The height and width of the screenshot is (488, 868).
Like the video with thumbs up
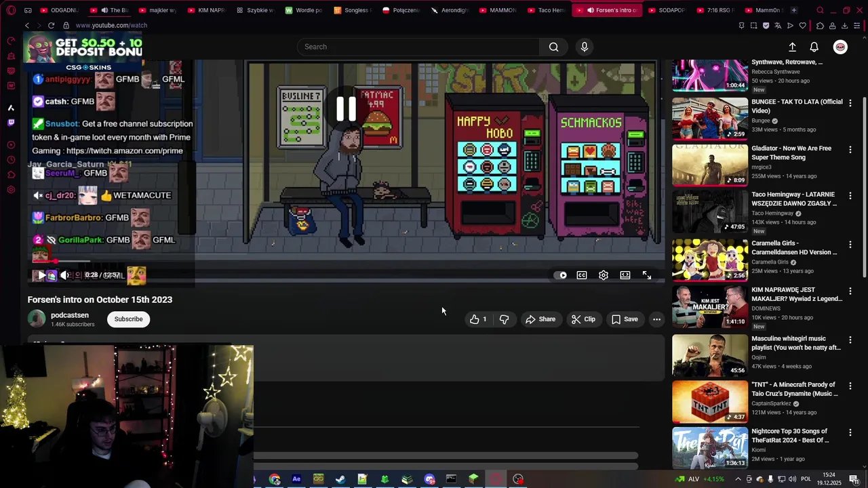pyautogui.click(x=477, y=319)
